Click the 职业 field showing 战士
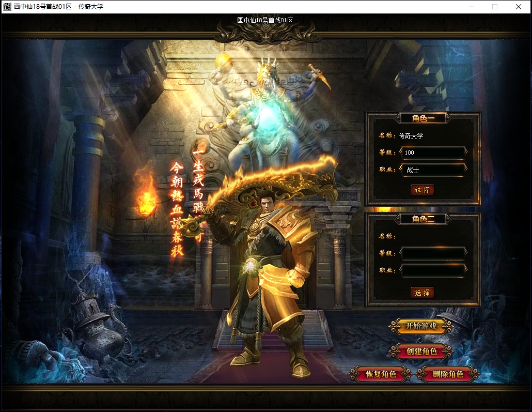 coord(433,170)
